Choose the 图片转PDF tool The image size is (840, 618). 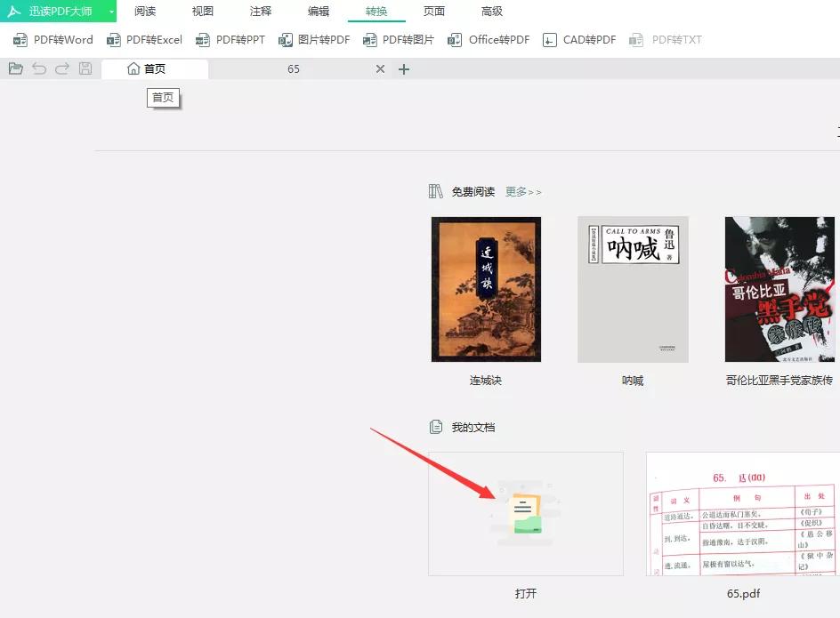point(313,39)
